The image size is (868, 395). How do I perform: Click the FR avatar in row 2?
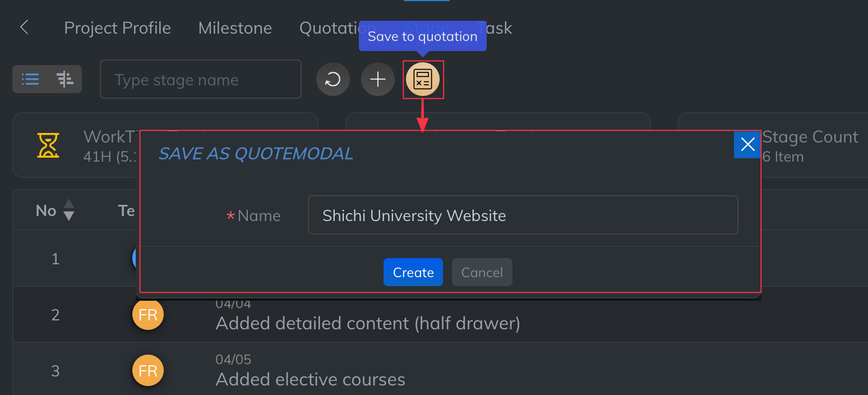pos(148,315)
